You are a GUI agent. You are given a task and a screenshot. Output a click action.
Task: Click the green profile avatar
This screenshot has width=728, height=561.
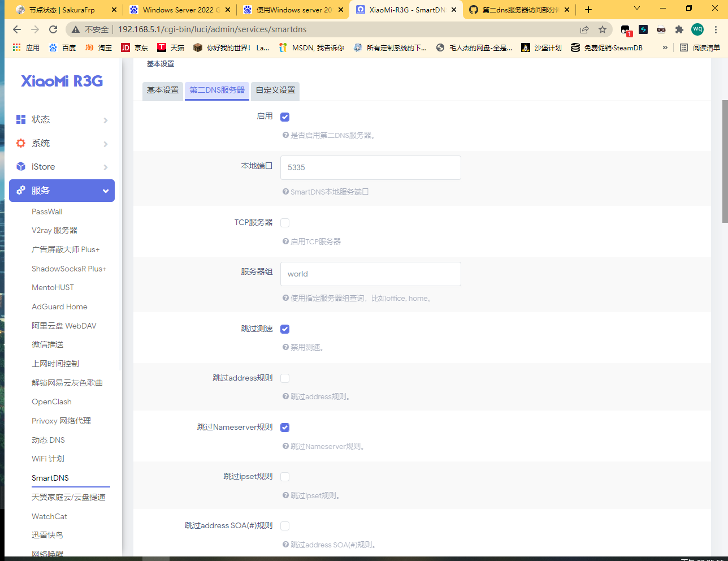pyautogui.click(x=697, y=29)
